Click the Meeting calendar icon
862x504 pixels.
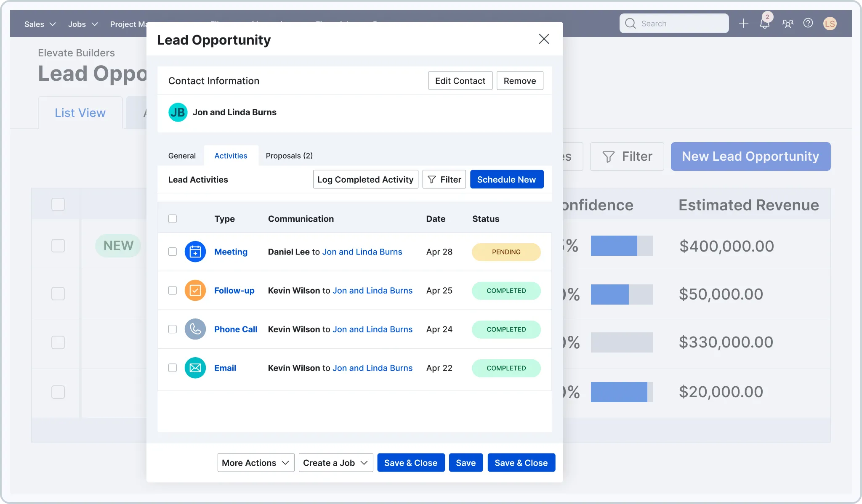coord(195,252)
